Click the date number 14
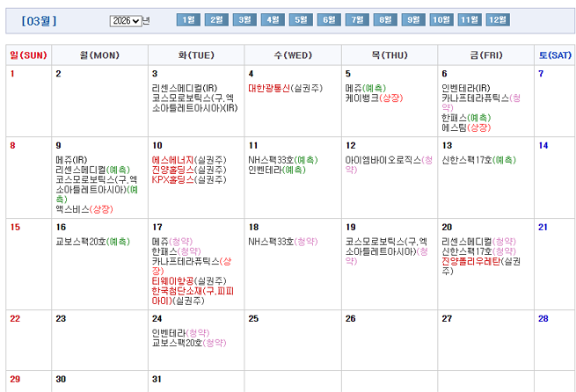 pos(543,146)
